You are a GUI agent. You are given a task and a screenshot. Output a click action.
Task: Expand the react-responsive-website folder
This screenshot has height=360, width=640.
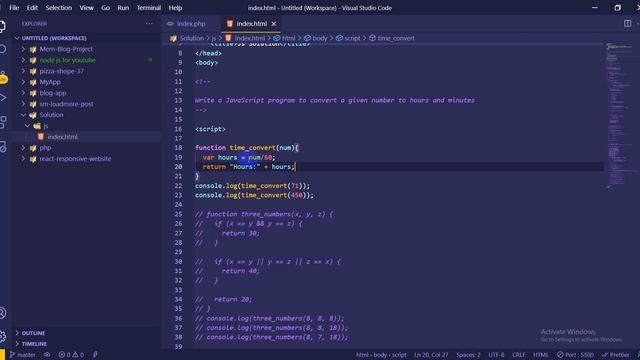click(23, 159)
